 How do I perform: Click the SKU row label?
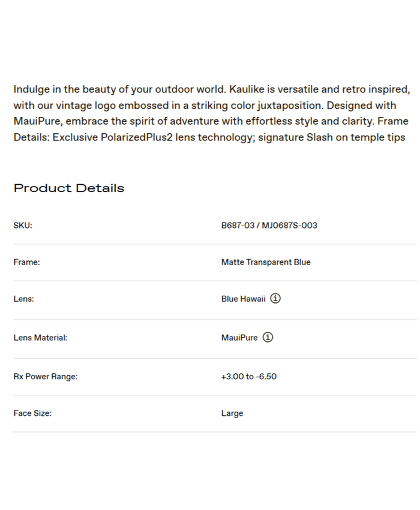pyautogui.click(x=23, y=226)
